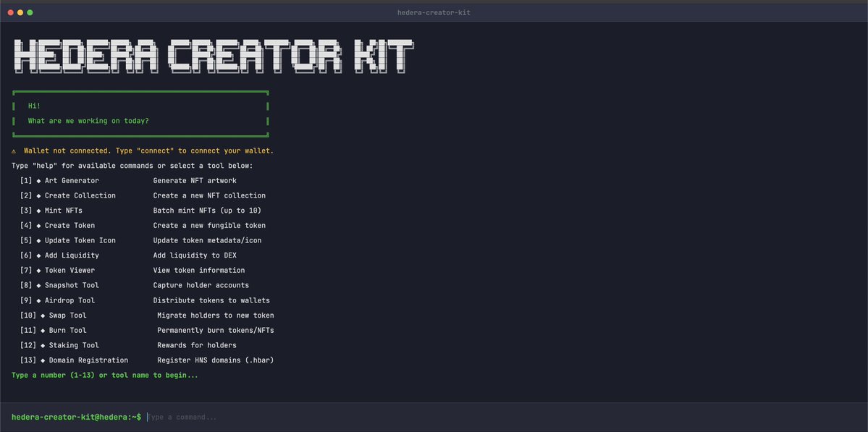Click the [7] number label
The width and height of the screenshot is (868, 432).
coord(26,270)
